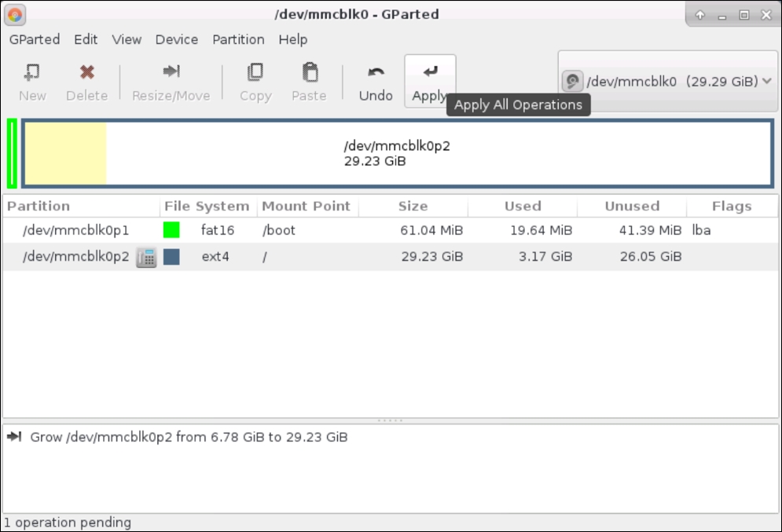Open the View menu
The width and height of the screenshot is (782, 532).
(126, 39)
